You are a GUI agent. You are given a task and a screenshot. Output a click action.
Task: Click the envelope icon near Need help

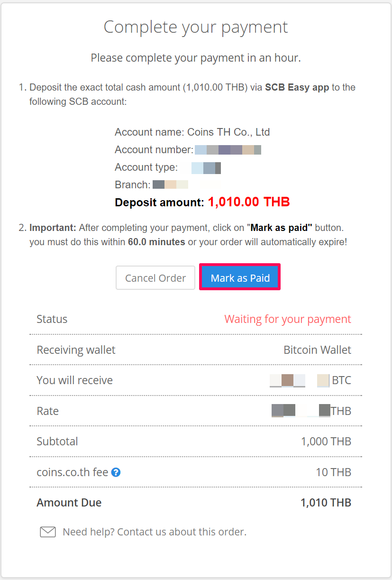(x=48, y=532)
